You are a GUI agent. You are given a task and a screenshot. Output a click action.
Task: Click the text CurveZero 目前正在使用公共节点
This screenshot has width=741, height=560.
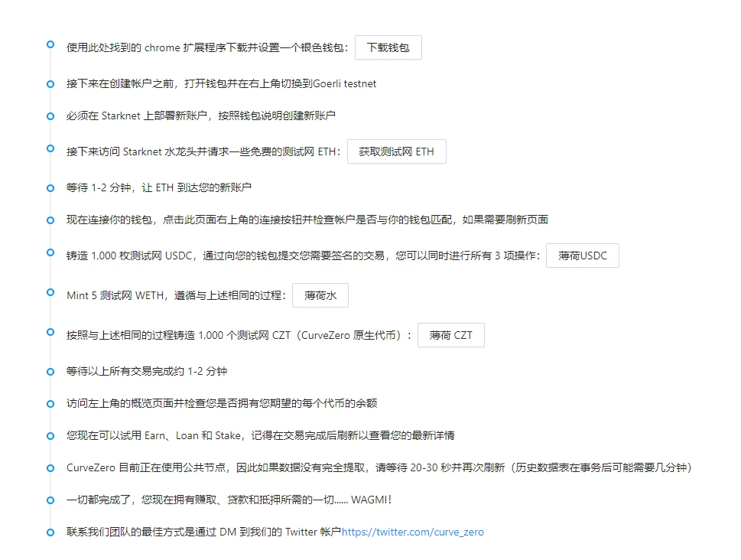tap(379, 467)
